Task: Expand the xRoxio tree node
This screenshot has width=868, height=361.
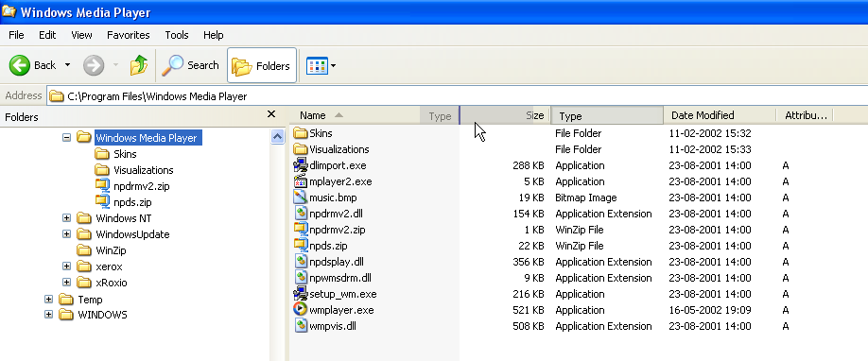Action: coord(66,283)
